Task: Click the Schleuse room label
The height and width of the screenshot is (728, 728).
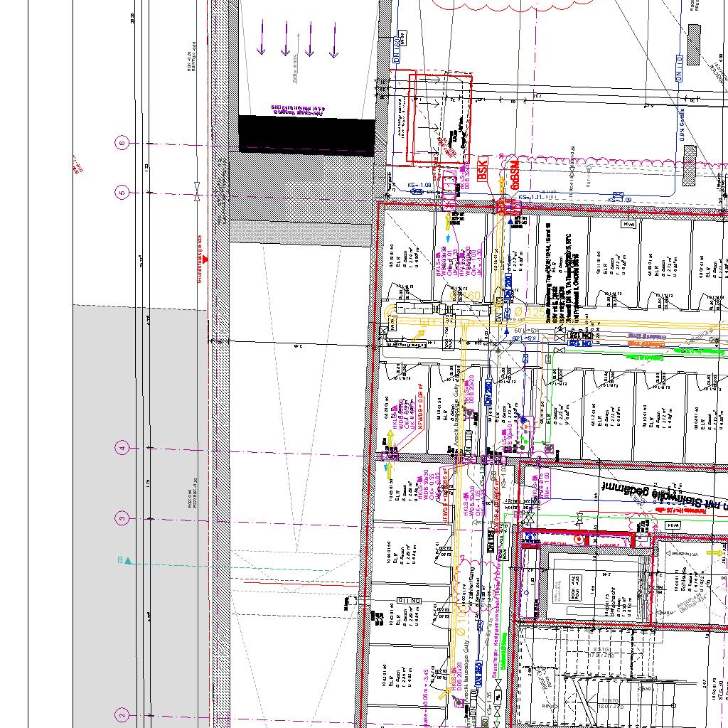Action: point(683,578)
